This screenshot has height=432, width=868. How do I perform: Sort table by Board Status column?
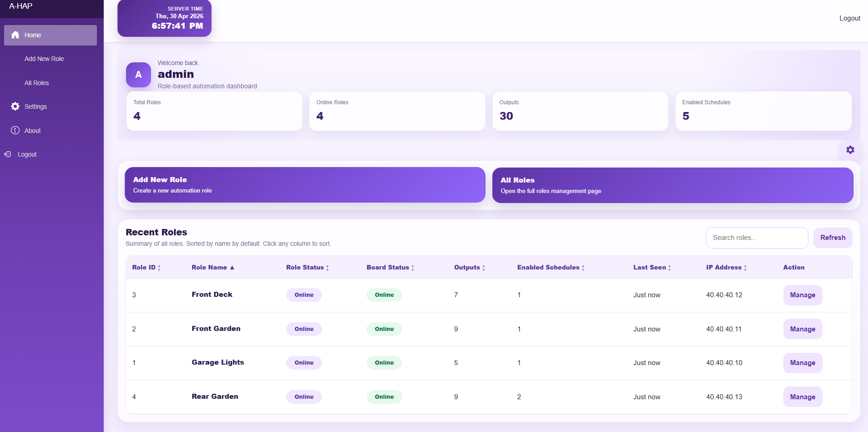(390, 267)
